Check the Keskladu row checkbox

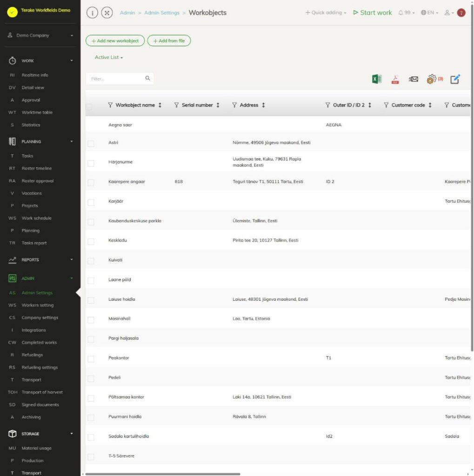[91, 242]
